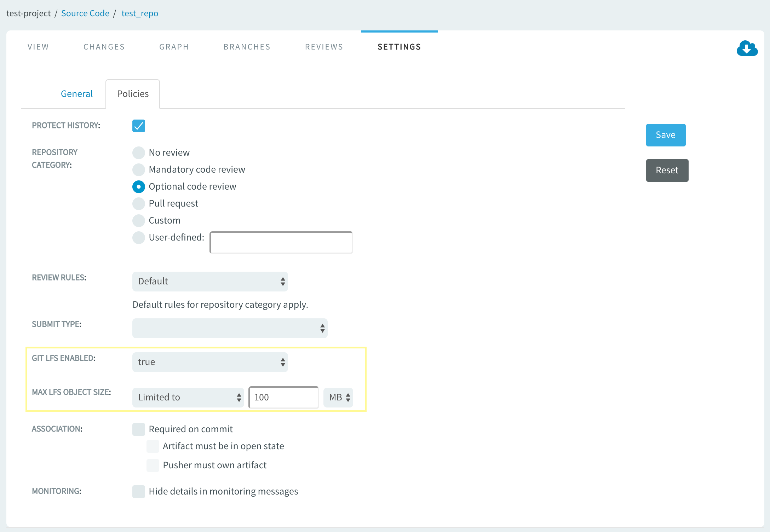Check Pusher must own artifact
Viewport: 770px width, 532px height.
tap(153, 466)
